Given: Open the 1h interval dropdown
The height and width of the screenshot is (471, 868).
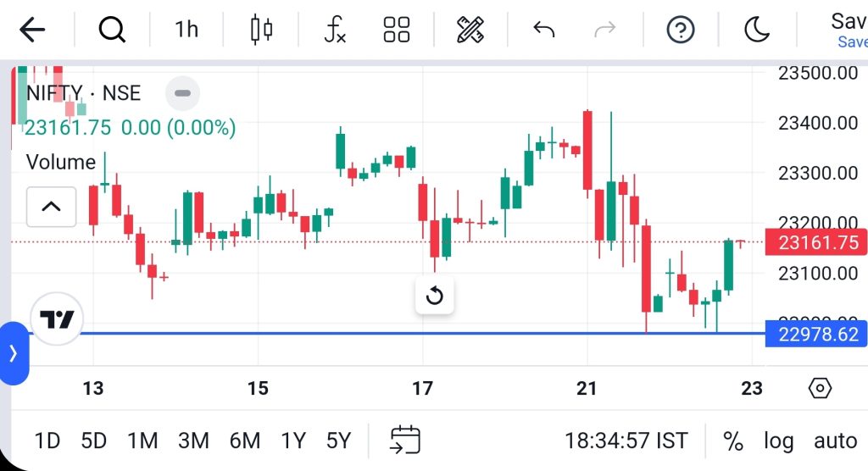Looking at the screenshot, I should click(186, 30).
